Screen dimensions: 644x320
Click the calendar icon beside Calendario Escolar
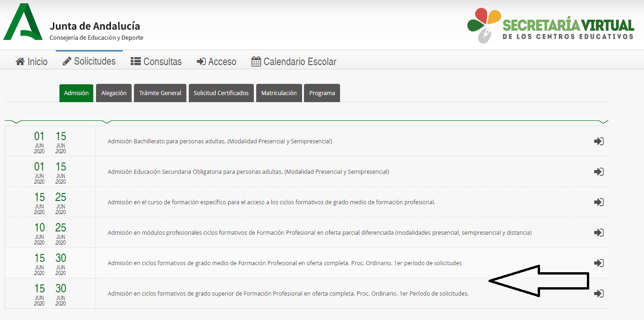(256, 61)
